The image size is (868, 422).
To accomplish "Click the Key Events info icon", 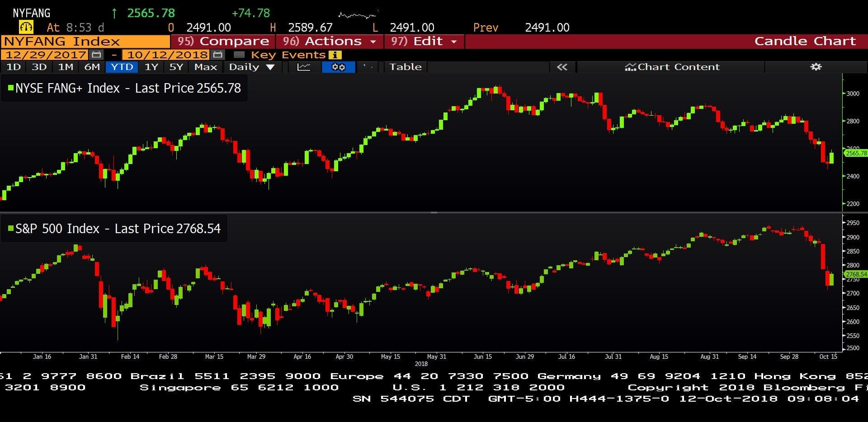I will (x=335, y=55).
